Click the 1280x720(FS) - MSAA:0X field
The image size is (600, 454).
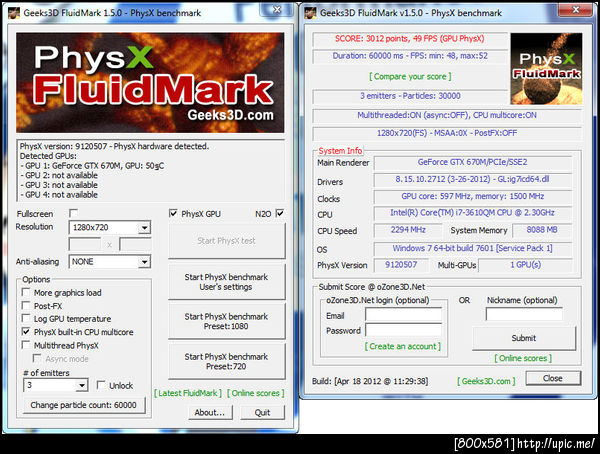click(x=447, y=133)
